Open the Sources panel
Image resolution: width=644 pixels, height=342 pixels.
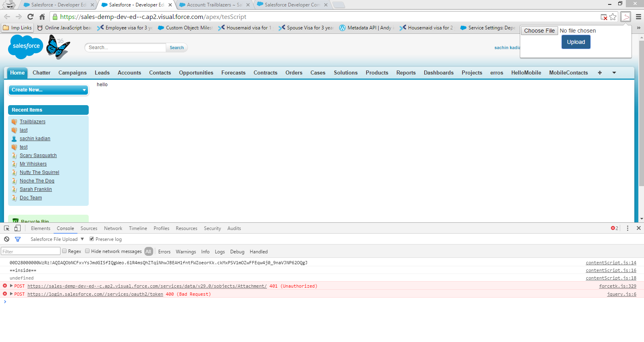click(89, 228)
